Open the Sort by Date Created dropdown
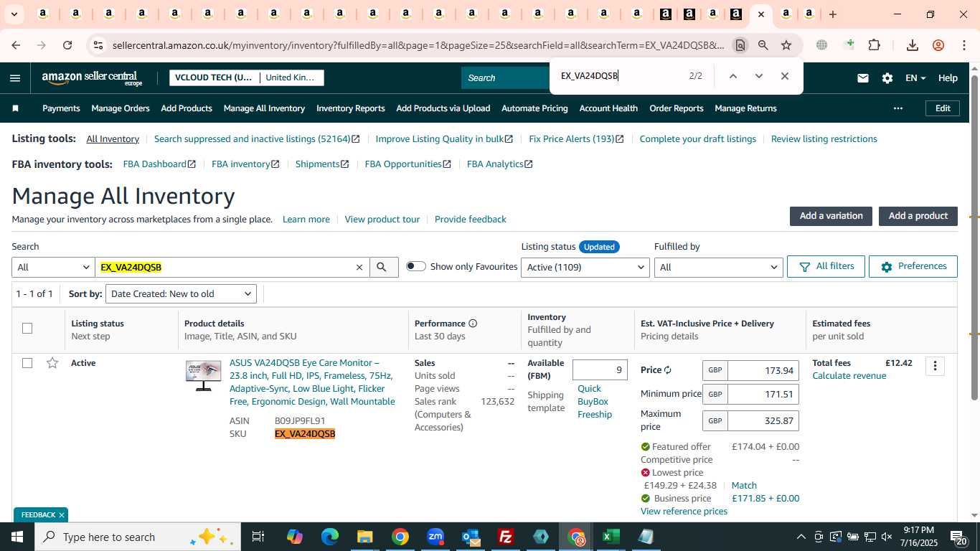980x551 pixels. pos(181,293)
